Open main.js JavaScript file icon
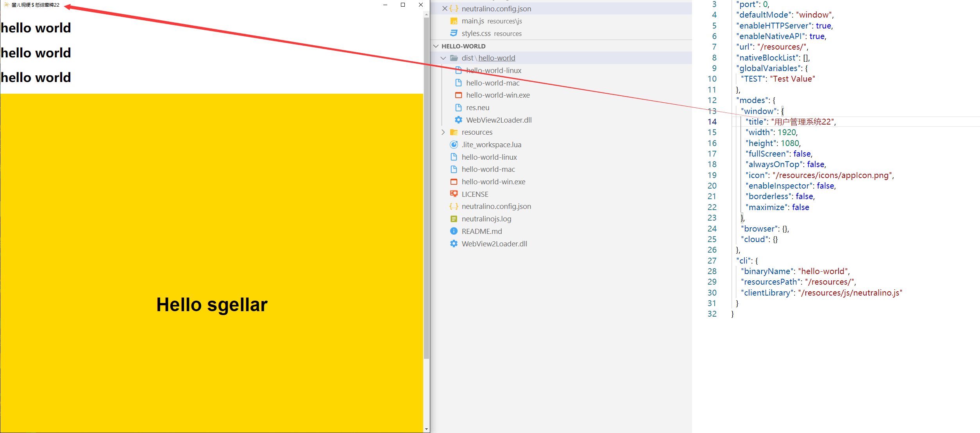The height and width of the screenshot is (433, 980). coord(454,21)
